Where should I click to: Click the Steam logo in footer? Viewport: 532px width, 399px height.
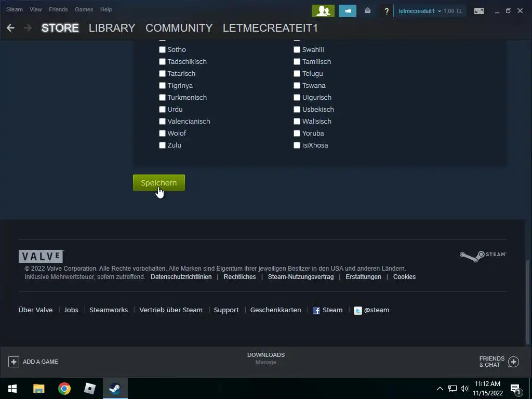tap(483, 256)
